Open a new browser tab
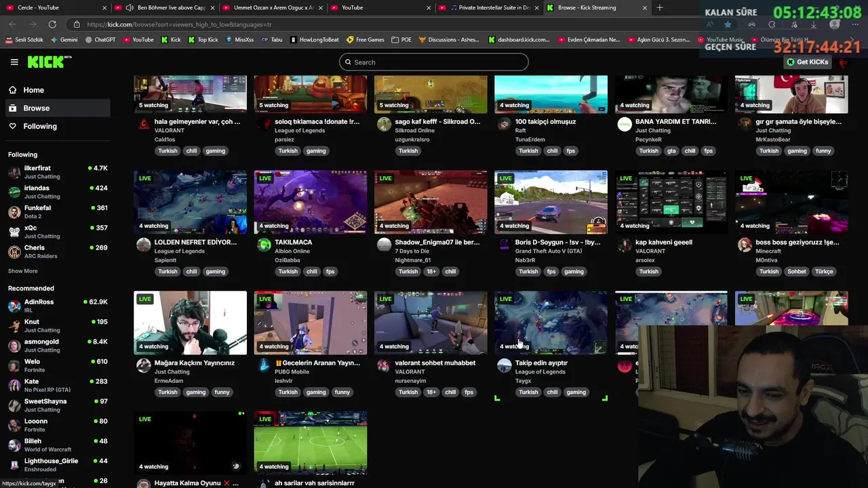Image resolution: width=868 pixels, height=488 pixels. pos(660,7)
